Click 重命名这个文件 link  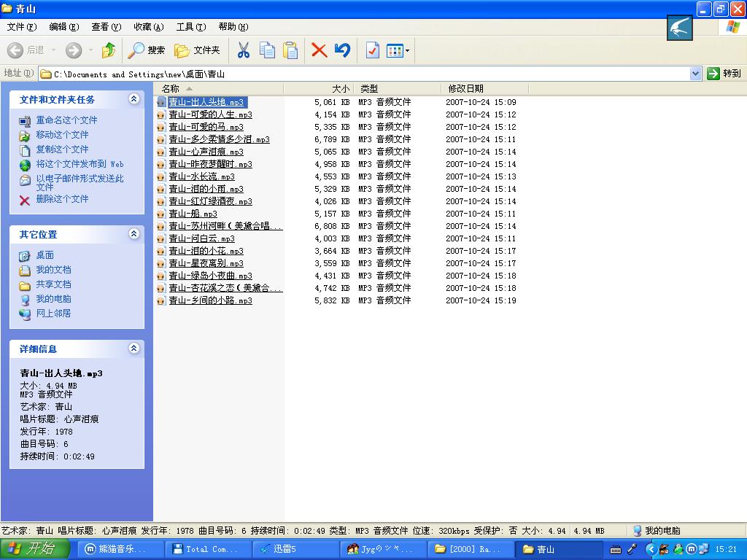coord(66,120)
